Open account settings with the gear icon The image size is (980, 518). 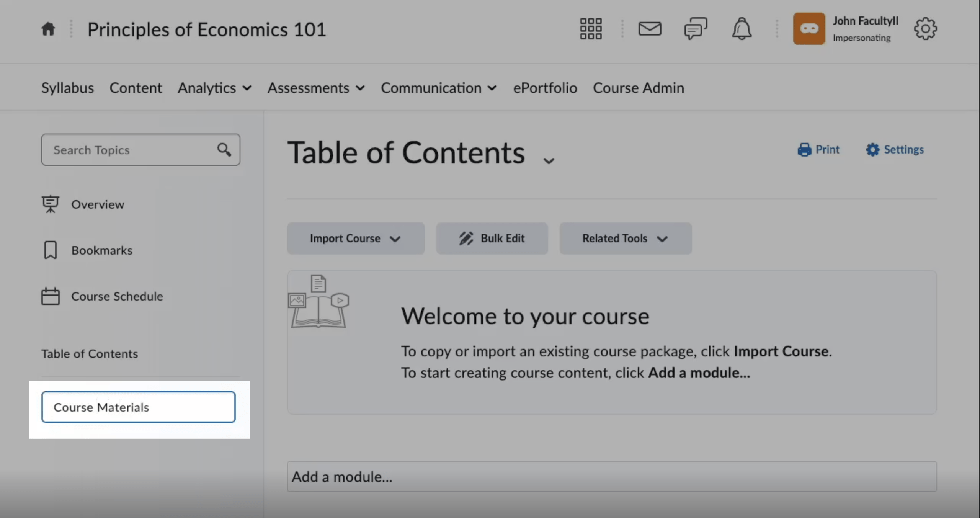(x=926, y=28)
